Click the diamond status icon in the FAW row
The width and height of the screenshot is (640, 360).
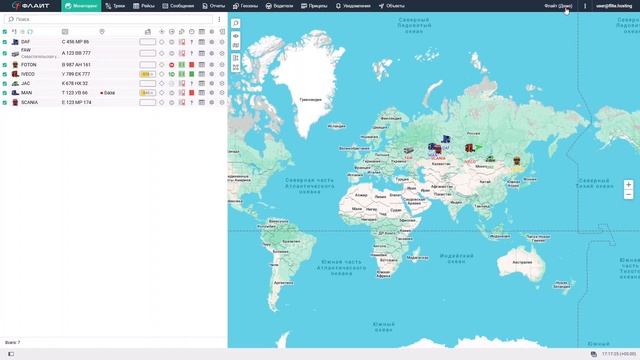[x=162, y=53]
